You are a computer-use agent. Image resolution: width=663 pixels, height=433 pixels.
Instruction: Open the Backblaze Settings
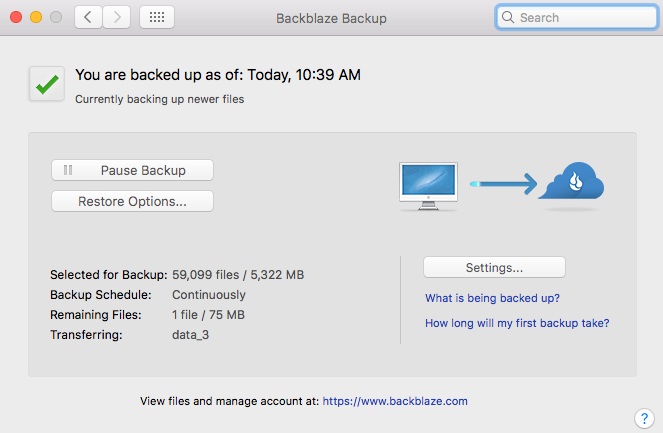[x=494, y=267]
